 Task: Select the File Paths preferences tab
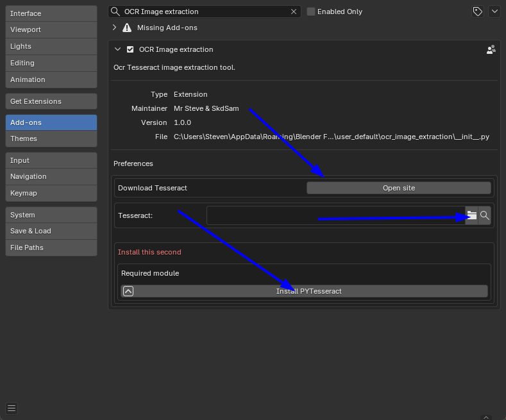tap(51, 248)
